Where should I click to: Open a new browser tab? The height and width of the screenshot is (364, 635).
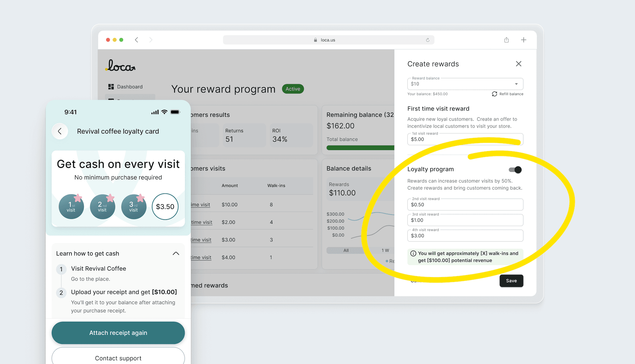(x=524, y=40)
